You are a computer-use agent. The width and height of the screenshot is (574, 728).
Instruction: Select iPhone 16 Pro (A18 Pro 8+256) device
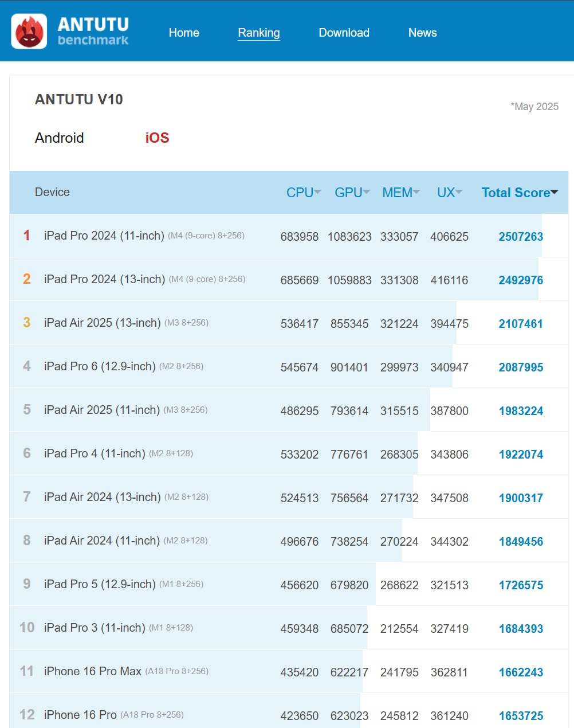coord(114,715)
